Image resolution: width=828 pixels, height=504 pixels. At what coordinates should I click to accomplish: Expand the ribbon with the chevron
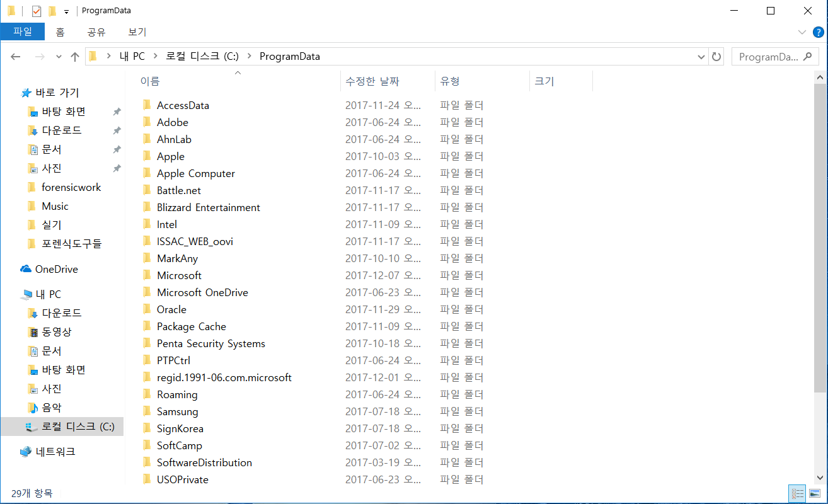point(802,32)
